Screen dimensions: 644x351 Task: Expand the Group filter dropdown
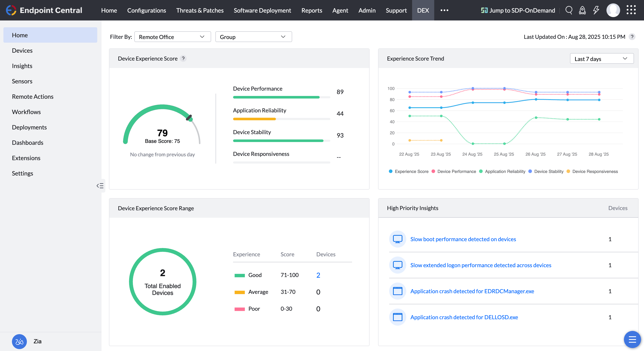click(x=253, y=37)
